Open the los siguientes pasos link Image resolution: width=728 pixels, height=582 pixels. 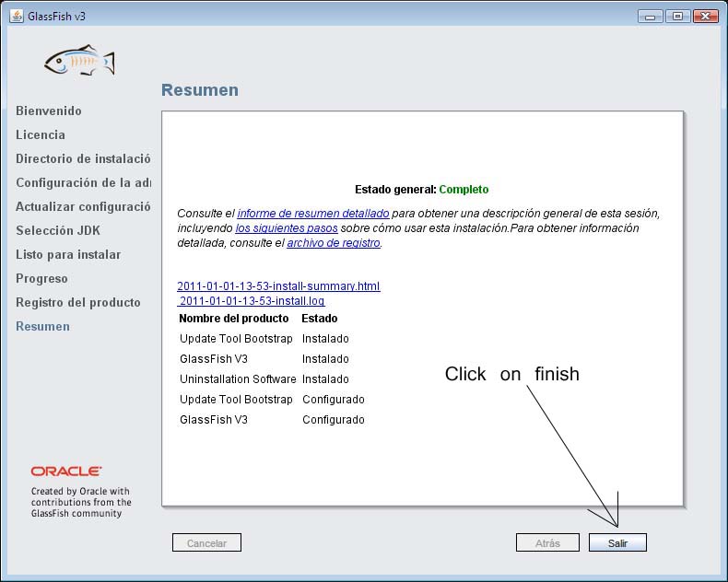[x=287, y=228]
